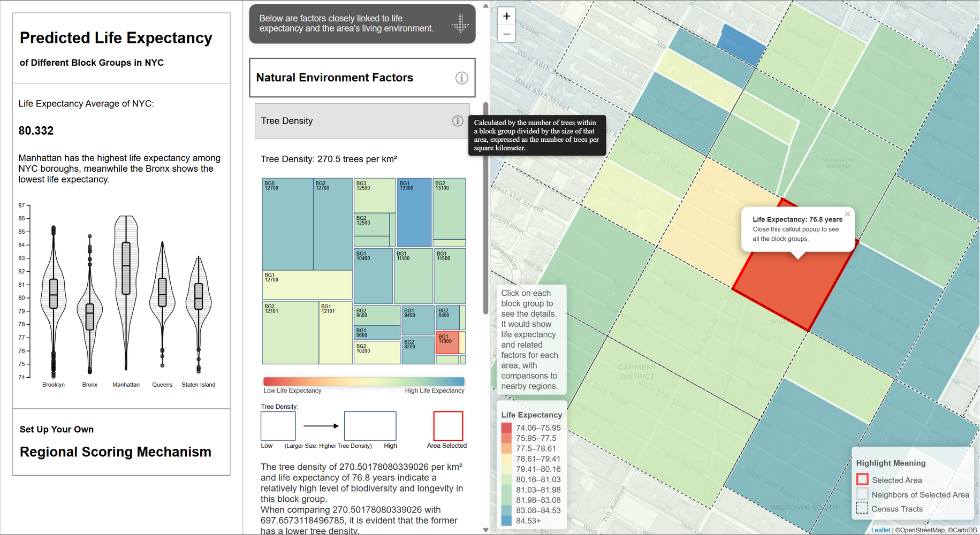The image size is (980, 535).
Task: Select the BG2 9600 treemap cell
Action: [377, 315]
